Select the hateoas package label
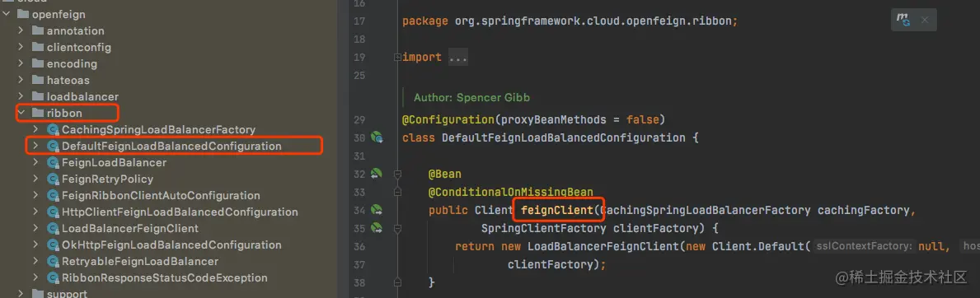Screen dimensions: 980x298 [68, 80]
